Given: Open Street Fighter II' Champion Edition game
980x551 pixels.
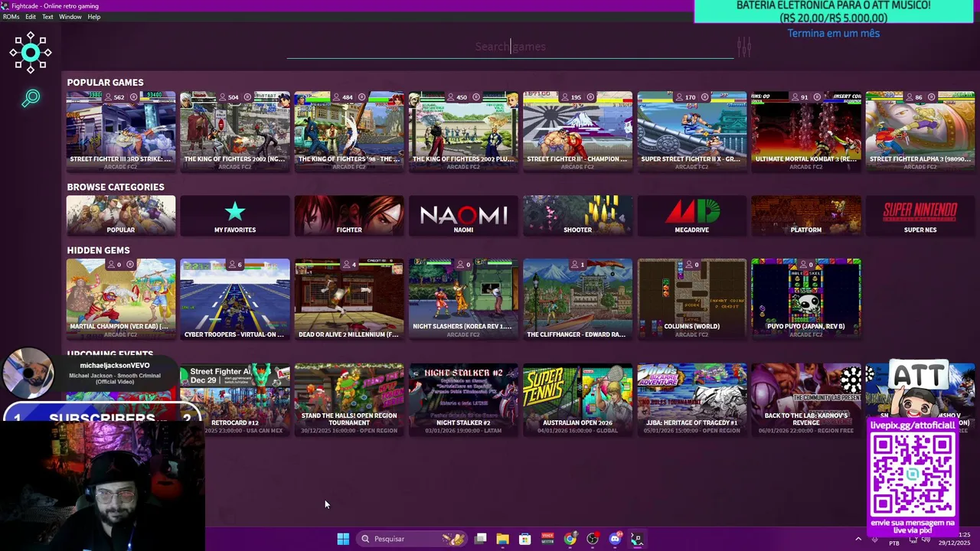Looking at the screenshot, I should [x=577, y=131].
